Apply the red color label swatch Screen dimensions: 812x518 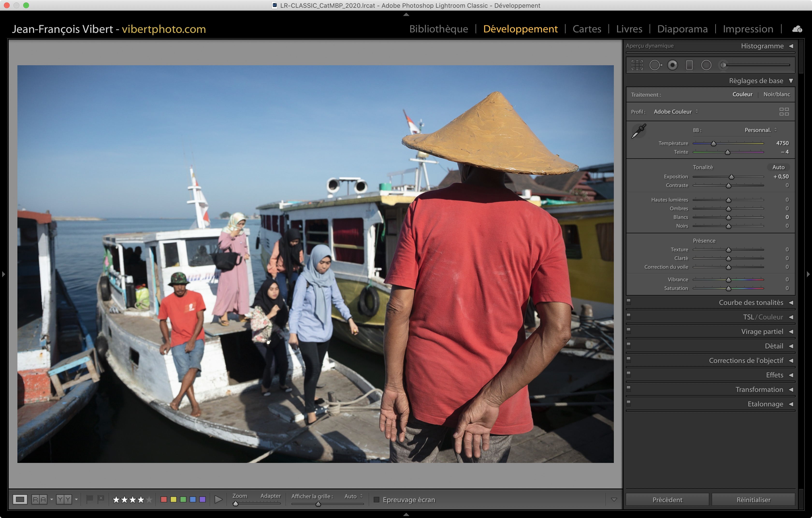(164, 499)
